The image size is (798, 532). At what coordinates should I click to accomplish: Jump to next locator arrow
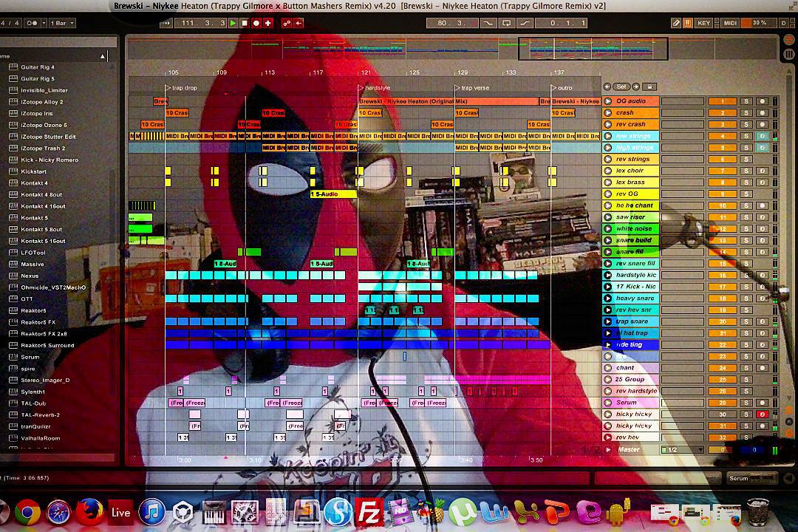635,86
